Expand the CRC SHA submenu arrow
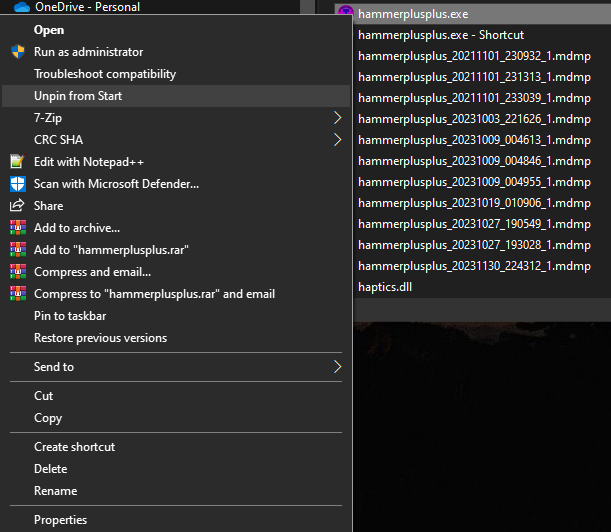611x532 pixels. coord(337,140)
